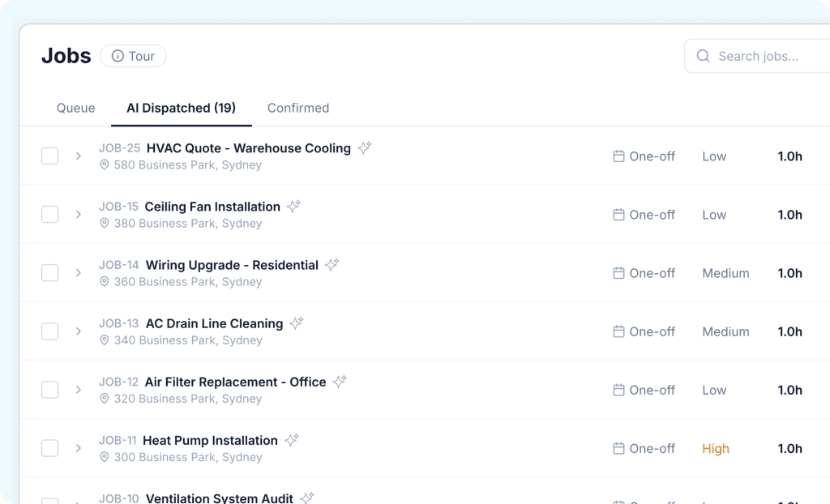Select the AI Dispatched (19) tab

pos(181,108)
